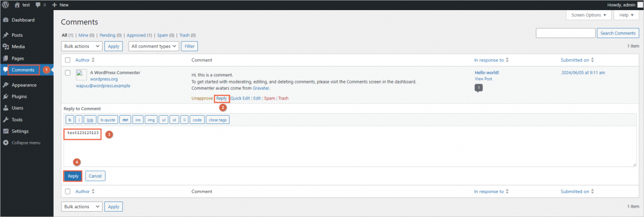Filter comments by Approved
The image size is (644, 217).
click(x=136, y=35)
